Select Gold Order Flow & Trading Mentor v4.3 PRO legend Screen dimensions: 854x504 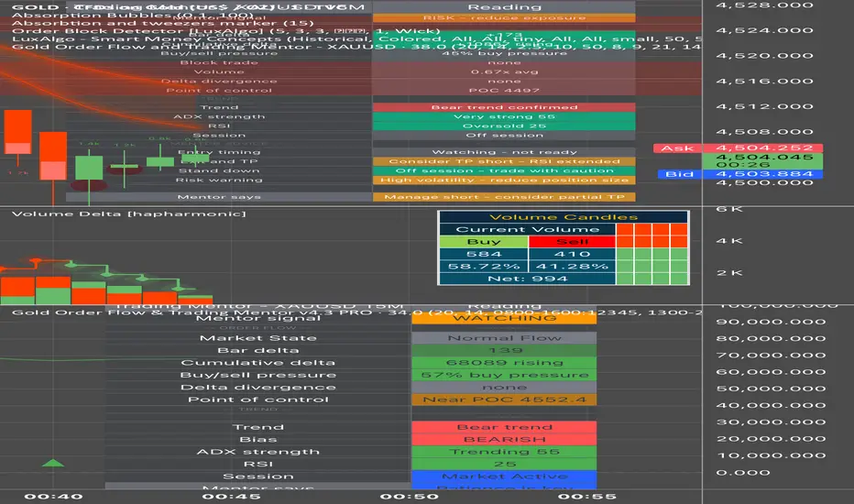pos(356,312)
